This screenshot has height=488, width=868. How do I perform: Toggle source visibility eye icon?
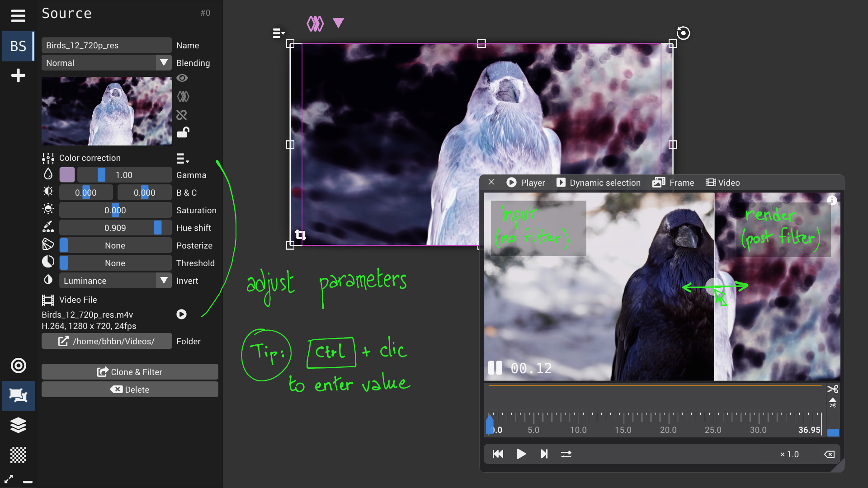(182, 78)
